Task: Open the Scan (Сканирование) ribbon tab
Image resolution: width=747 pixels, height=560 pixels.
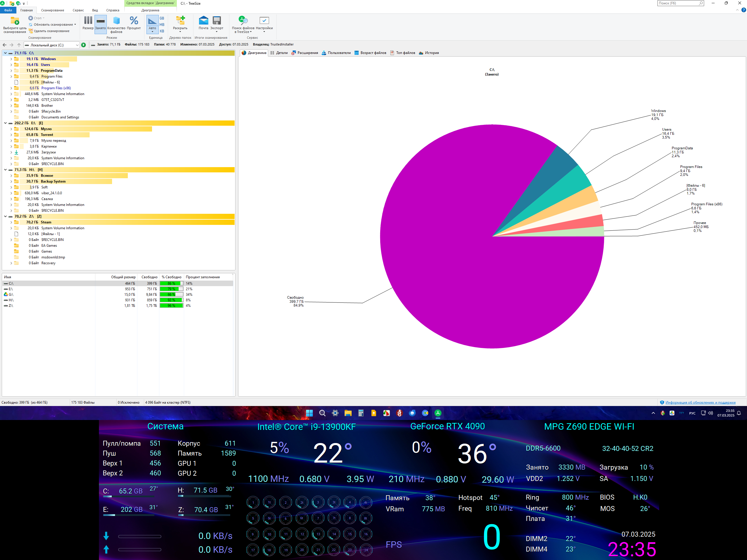Action: tap(52, 10)
